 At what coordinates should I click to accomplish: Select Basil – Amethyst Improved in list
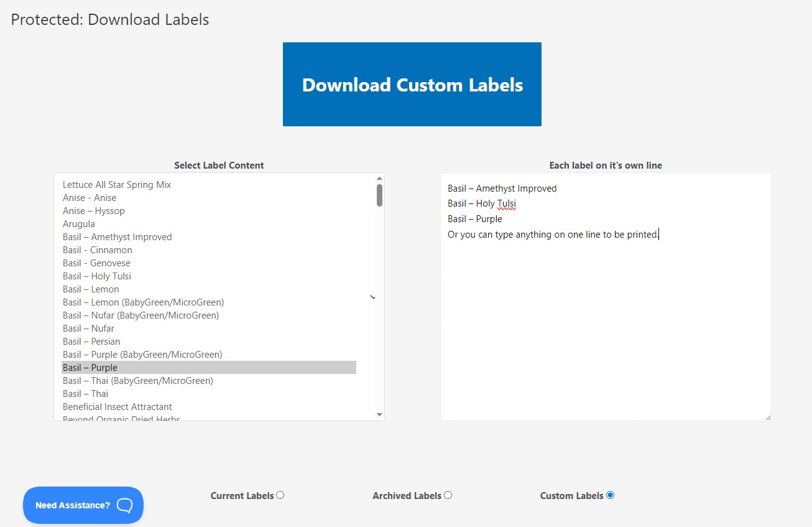pyautogui.click(x=118, y=237)
